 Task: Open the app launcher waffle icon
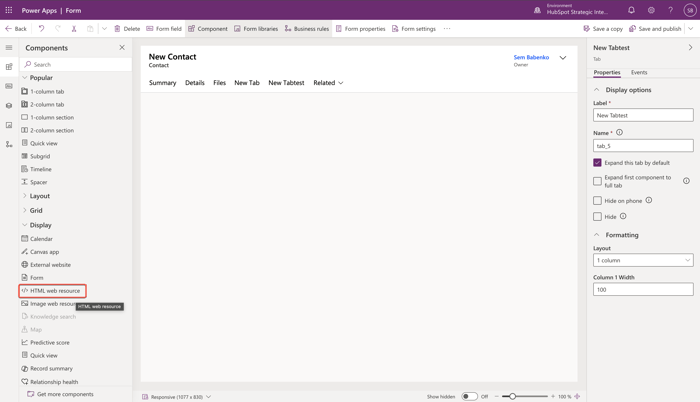[x=9, y=10]
